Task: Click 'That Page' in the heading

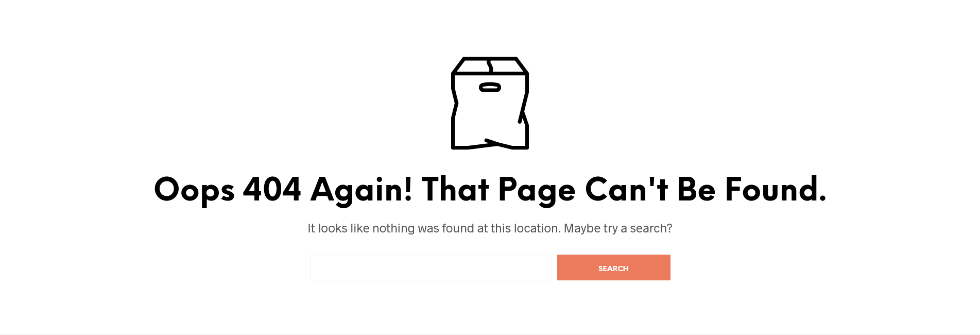Action: pos(498,192)
